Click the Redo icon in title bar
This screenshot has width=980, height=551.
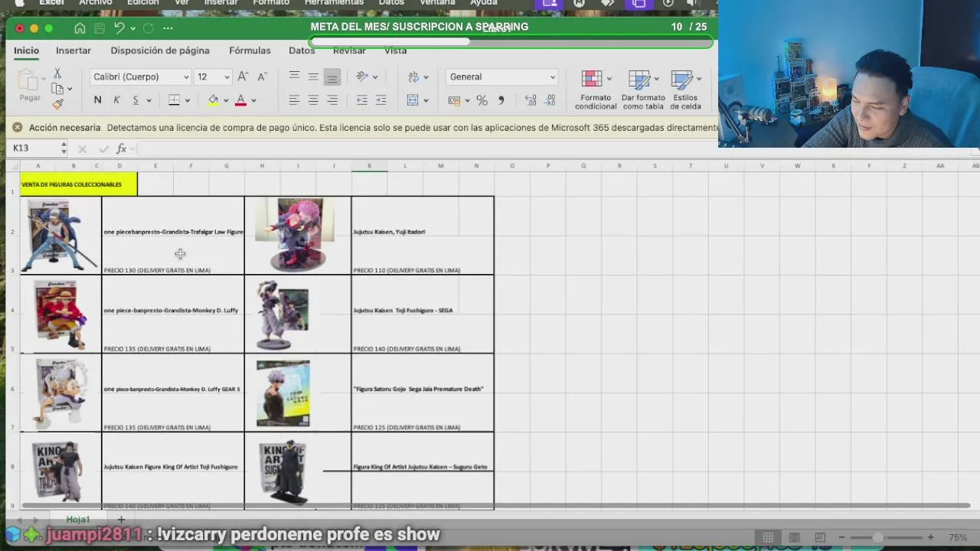click(x=149, y=28)
